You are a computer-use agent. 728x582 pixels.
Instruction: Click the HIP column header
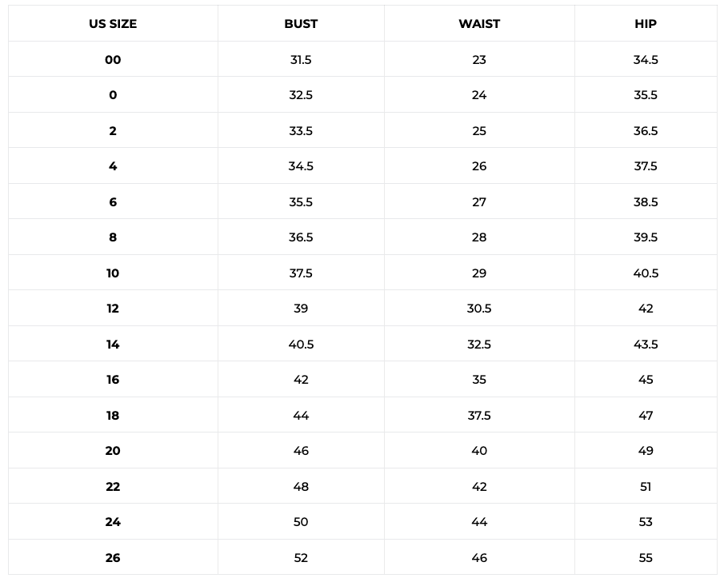pos(646,24)
